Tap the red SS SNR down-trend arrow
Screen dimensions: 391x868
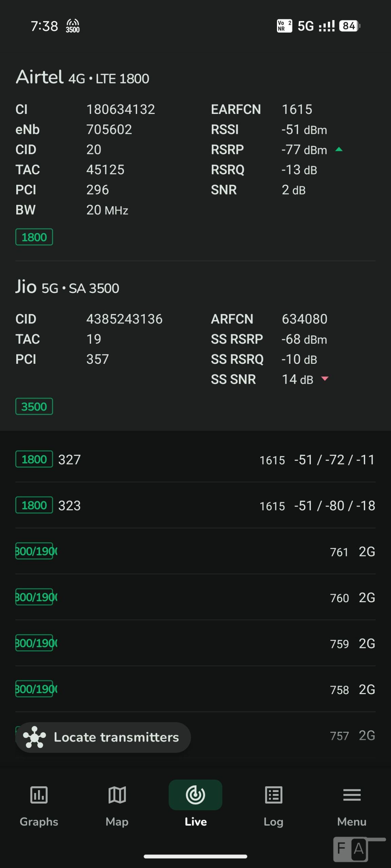[325, 379]
